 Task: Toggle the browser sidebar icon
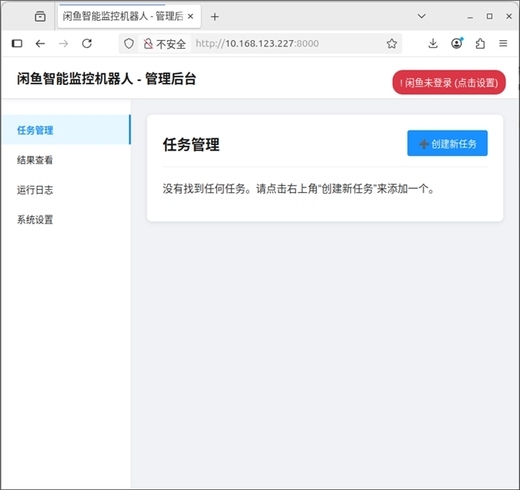17,43
